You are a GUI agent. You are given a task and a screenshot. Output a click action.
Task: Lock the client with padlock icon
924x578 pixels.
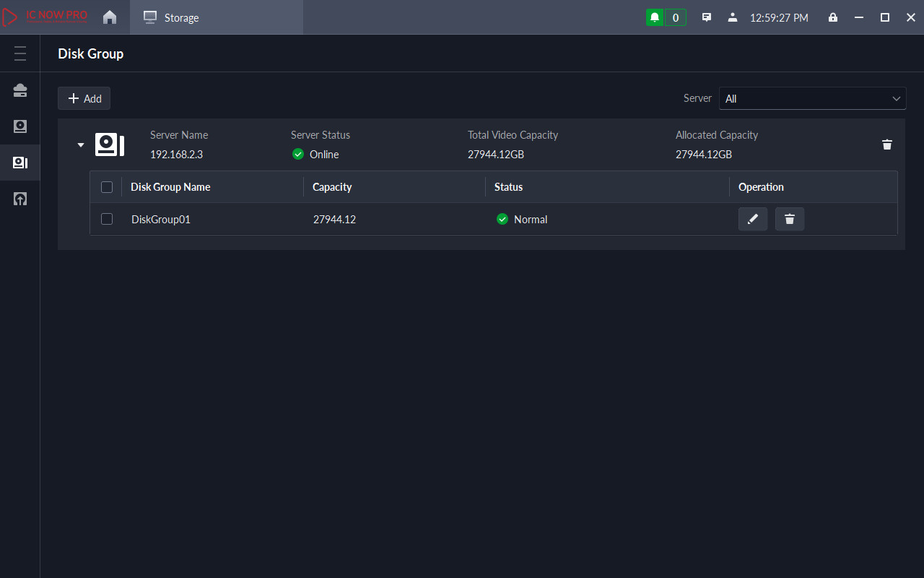coord(833,17)
